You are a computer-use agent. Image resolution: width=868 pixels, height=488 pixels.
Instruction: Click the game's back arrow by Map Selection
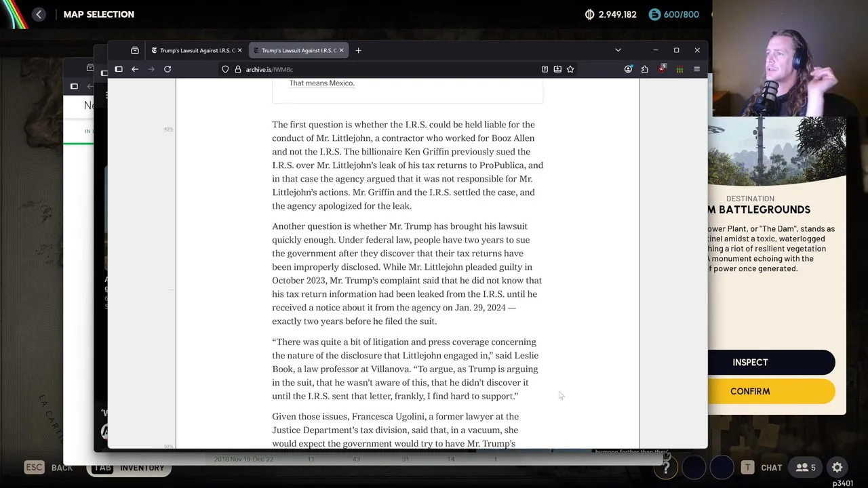tap(39, 14)
